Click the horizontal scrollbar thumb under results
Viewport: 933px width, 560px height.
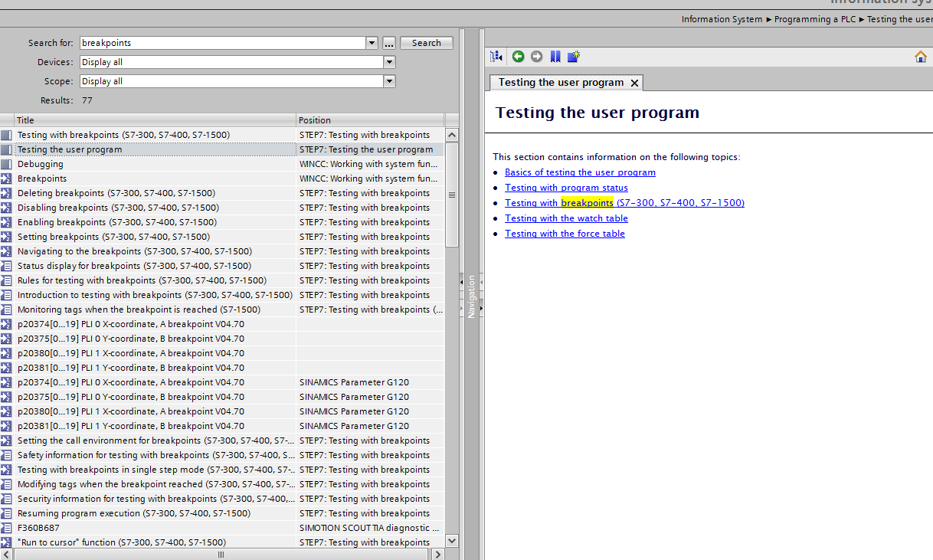(221, 554)
